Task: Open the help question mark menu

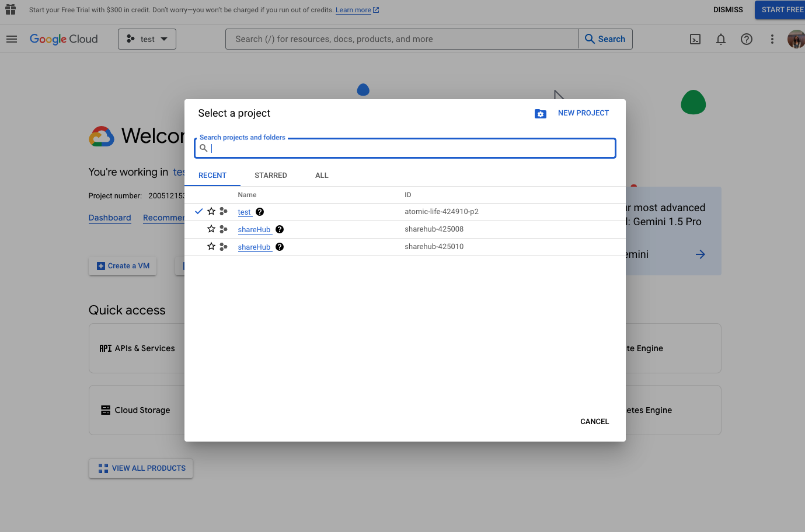Action: click(747, 39)
